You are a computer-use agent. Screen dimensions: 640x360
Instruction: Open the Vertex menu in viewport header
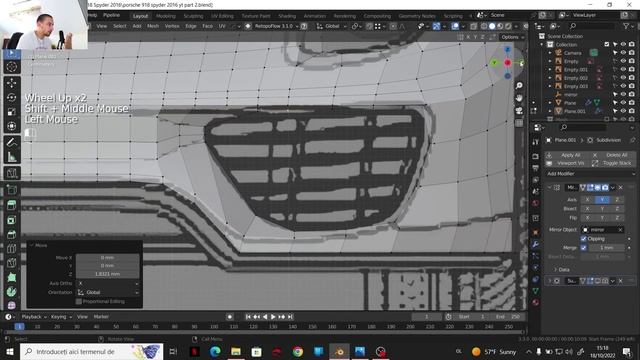click(172, 26)
